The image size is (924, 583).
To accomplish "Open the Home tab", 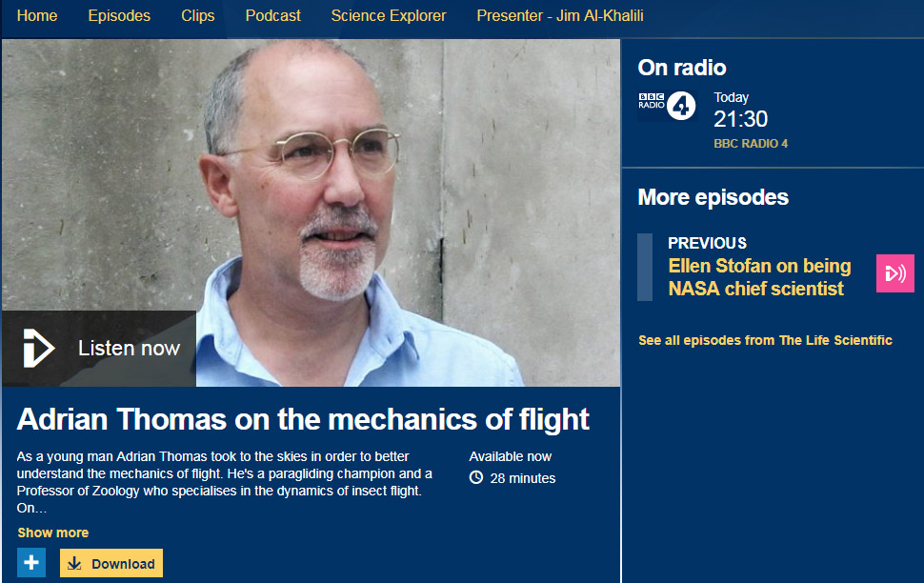I will pyautogui.click(x=37, y=16).
